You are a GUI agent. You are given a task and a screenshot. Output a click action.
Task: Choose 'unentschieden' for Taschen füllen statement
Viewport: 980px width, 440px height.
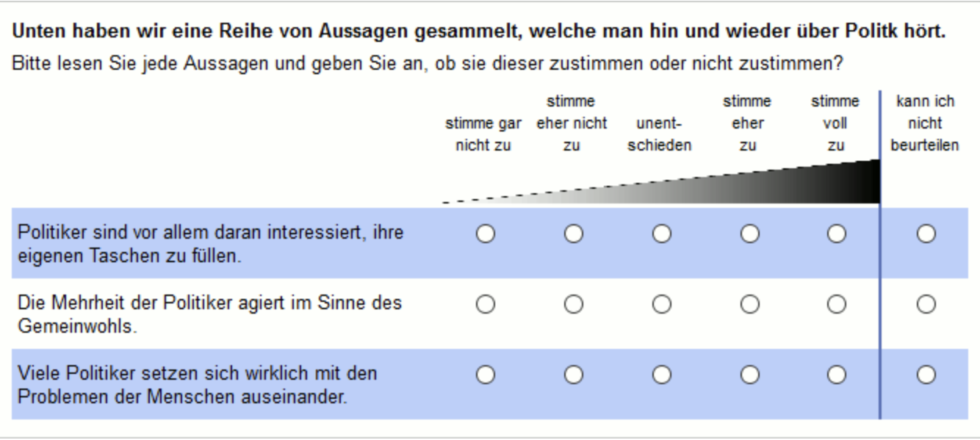click(662, 234)
